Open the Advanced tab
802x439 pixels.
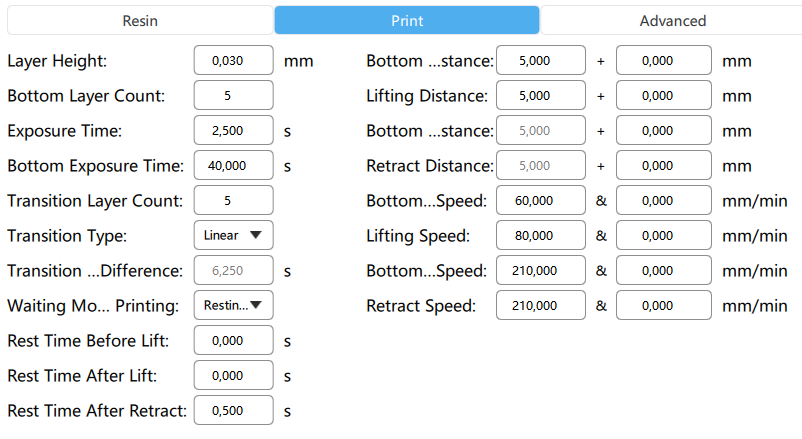click(672, 20)
